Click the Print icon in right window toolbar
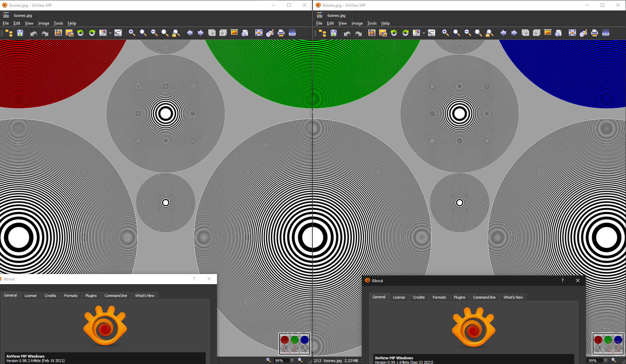Image resolution: width=626 pixels, height=364 pixels. 595,33
